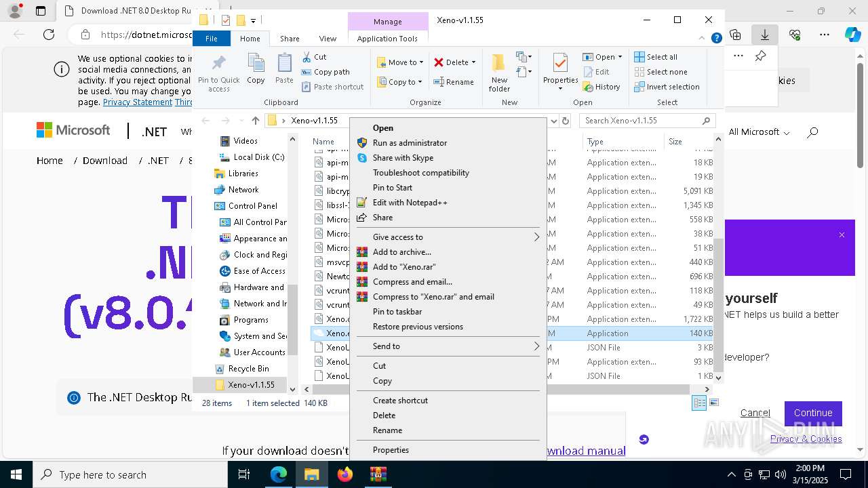Click Edge browser reload icon
This screenshot has height=488, width=868.
49,35
